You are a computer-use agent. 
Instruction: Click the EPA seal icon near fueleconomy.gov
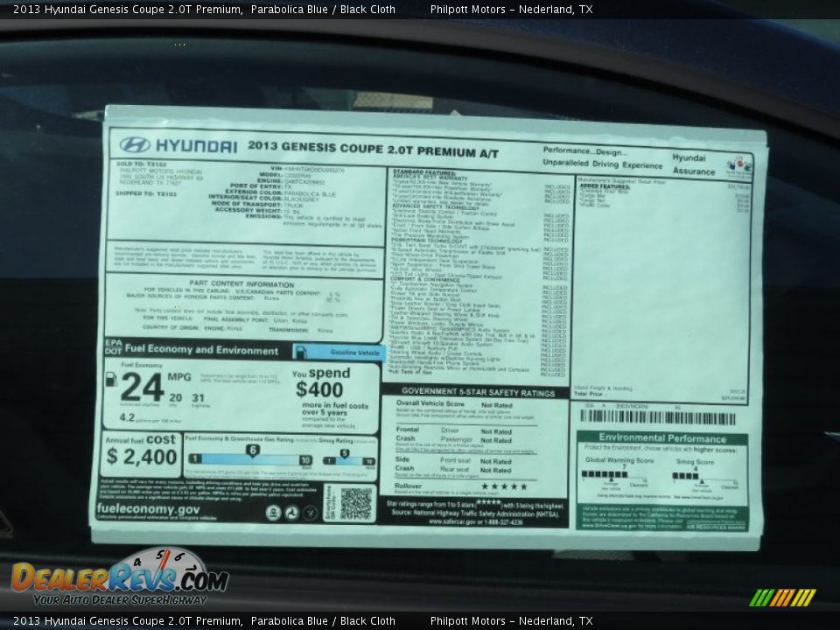[x=273, y=514]
